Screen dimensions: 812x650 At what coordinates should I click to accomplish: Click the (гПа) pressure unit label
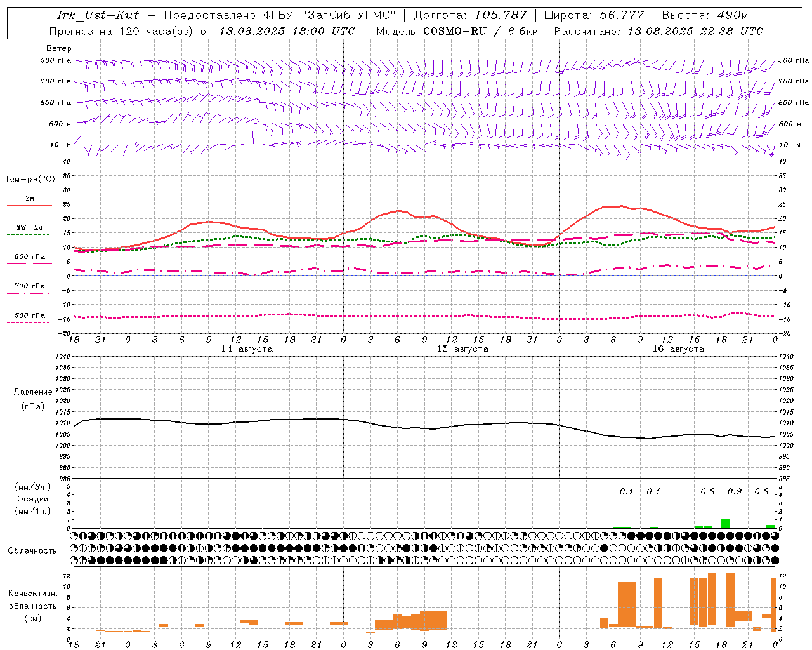click(33, 406)
